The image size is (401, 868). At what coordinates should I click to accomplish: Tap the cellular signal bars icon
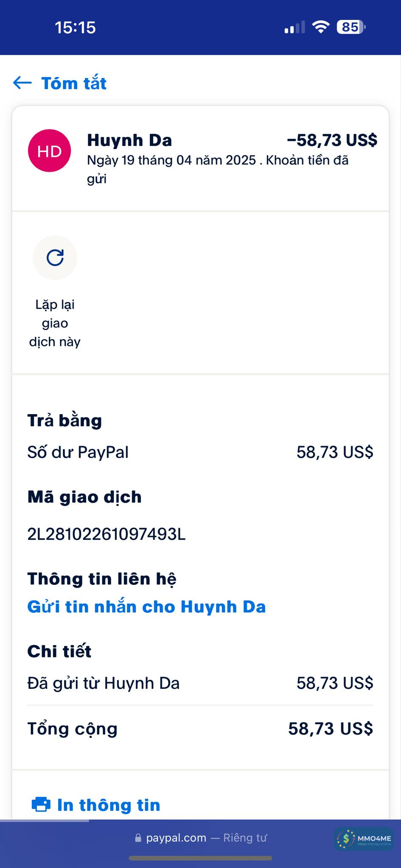(x=294, y=28)
